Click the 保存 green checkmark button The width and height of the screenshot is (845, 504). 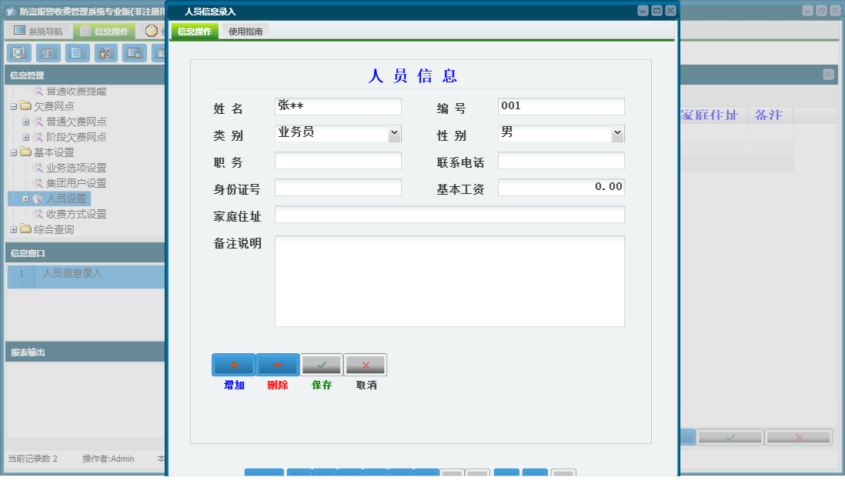(x=321, y=364)
